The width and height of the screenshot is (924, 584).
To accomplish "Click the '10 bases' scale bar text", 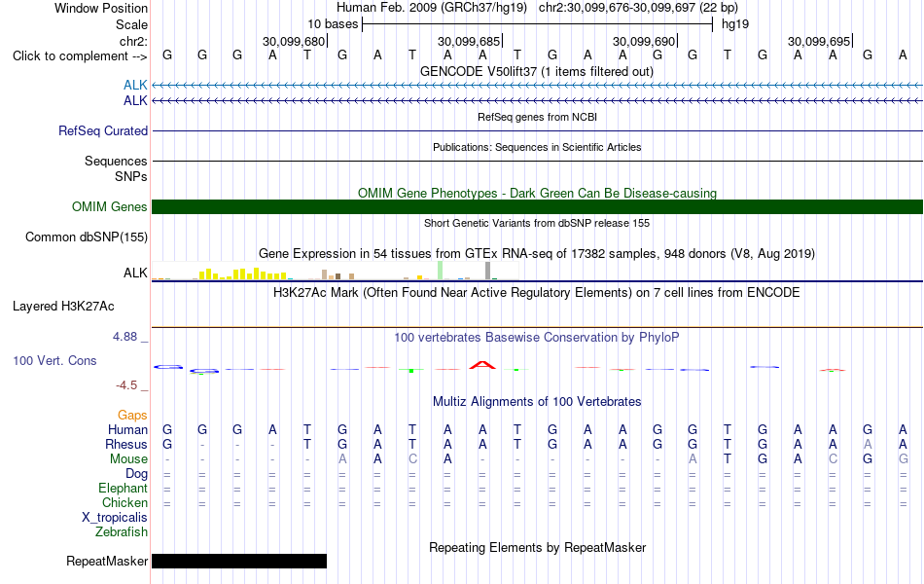I will (333, 24).
